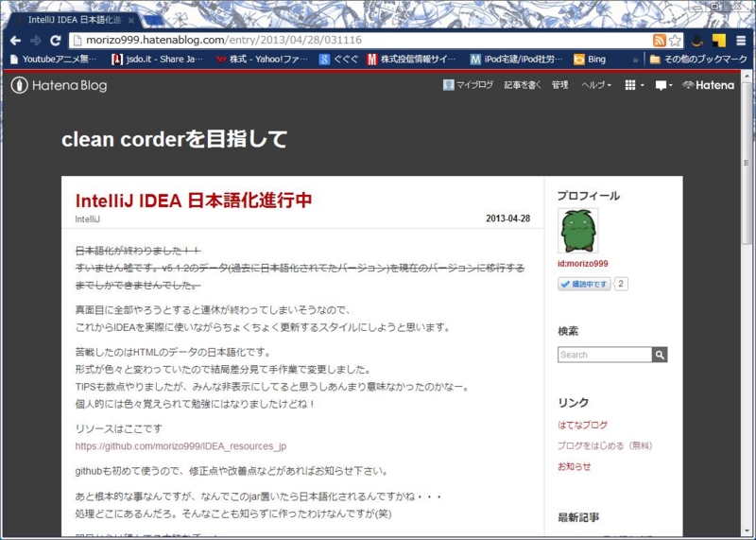This screenshot has height=540, width=756.
Task: Click the green profile avatar image
Action: (x=578, y=231)
